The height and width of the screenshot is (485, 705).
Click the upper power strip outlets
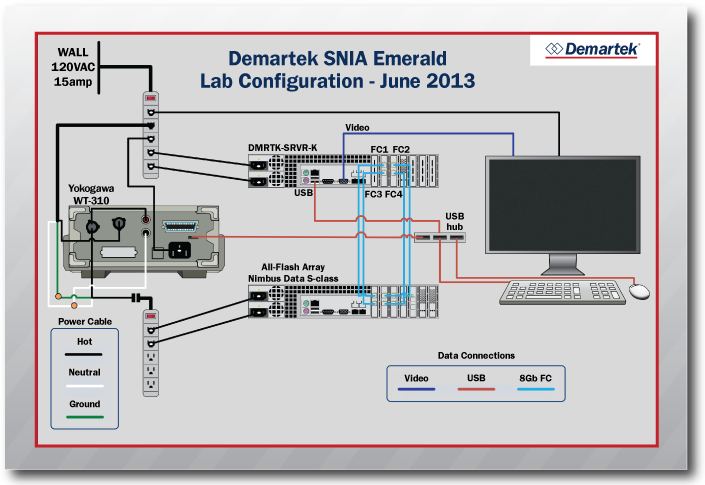151,142
